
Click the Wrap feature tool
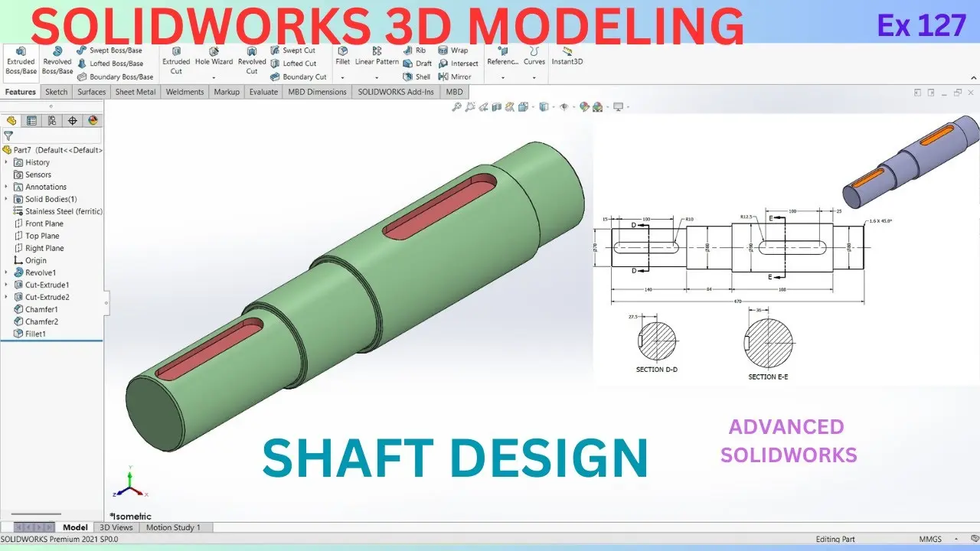click(x=453, y=51)
